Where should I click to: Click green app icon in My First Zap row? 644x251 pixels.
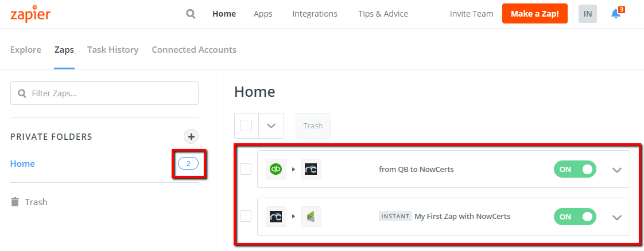(311, 217)
